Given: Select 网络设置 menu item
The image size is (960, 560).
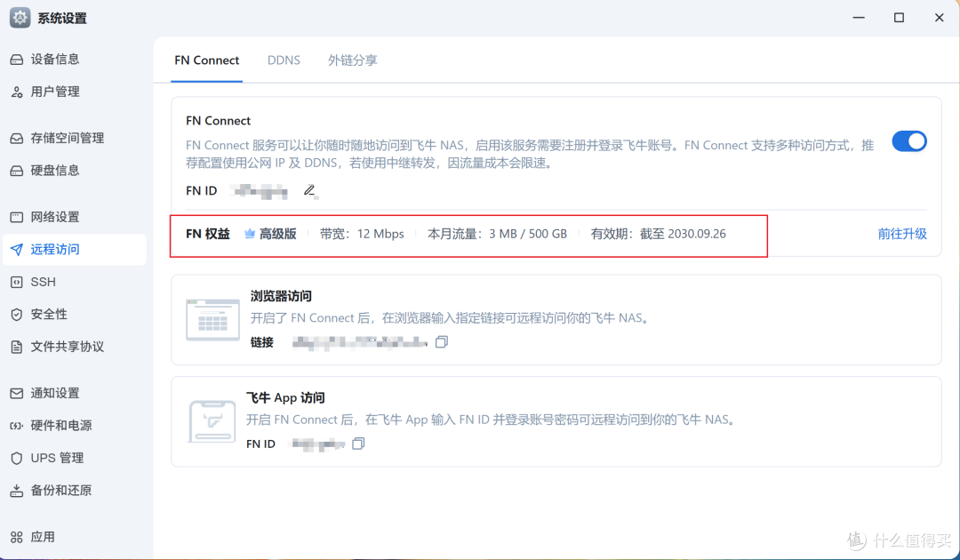Looking at the screenshot, I should tap(74, 217).
